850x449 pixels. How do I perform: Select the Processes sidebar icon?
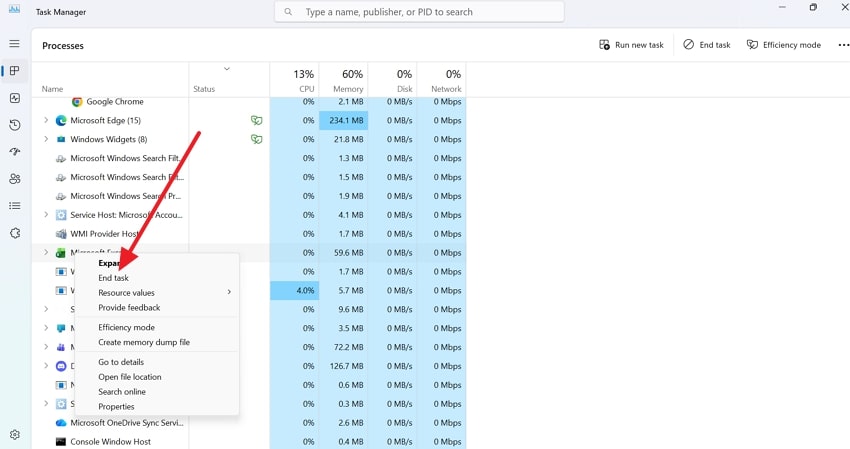coord(15,71)
